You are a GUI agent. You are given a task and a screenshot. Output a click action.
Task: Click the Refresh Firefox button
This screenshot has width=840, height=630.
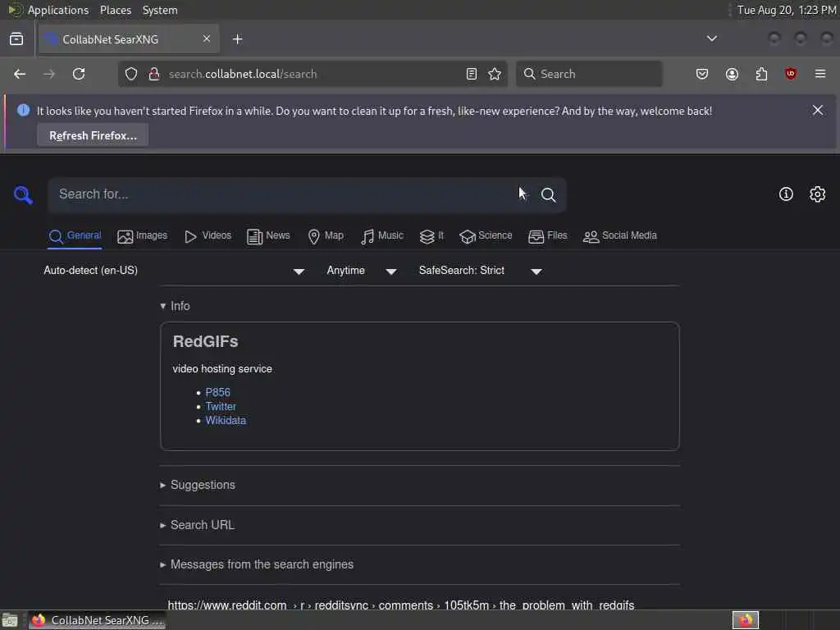[93, 135]
